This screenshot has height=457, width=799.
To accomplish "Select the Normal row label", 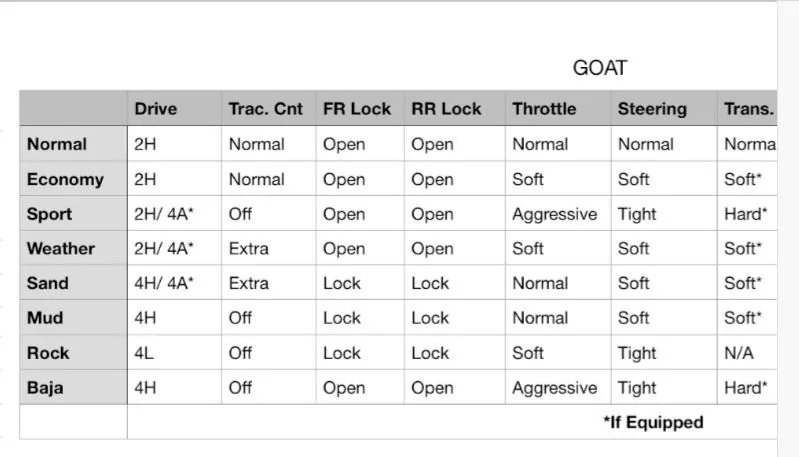I will coord(57,144).
